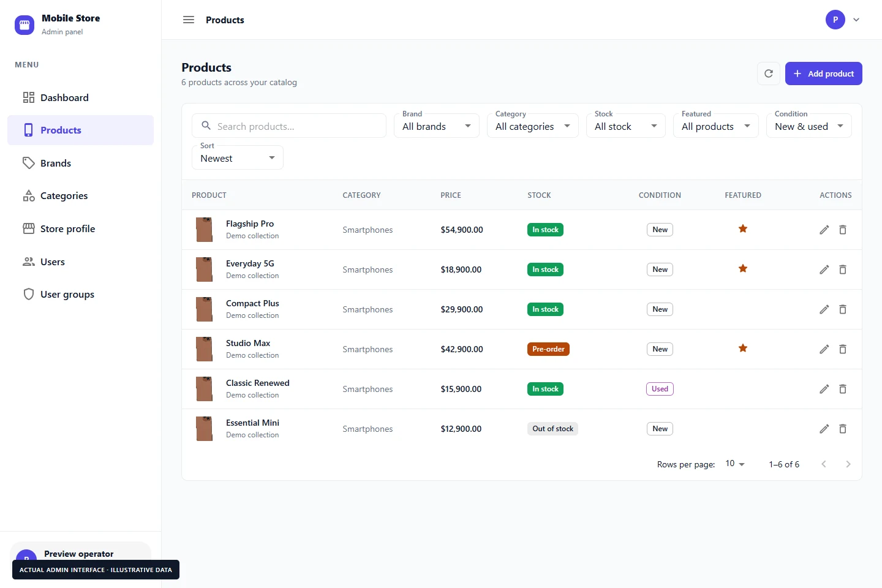This screenshot has height=588, width=882.
Task: Open the Stock filter dropdown
Action: 626,126
